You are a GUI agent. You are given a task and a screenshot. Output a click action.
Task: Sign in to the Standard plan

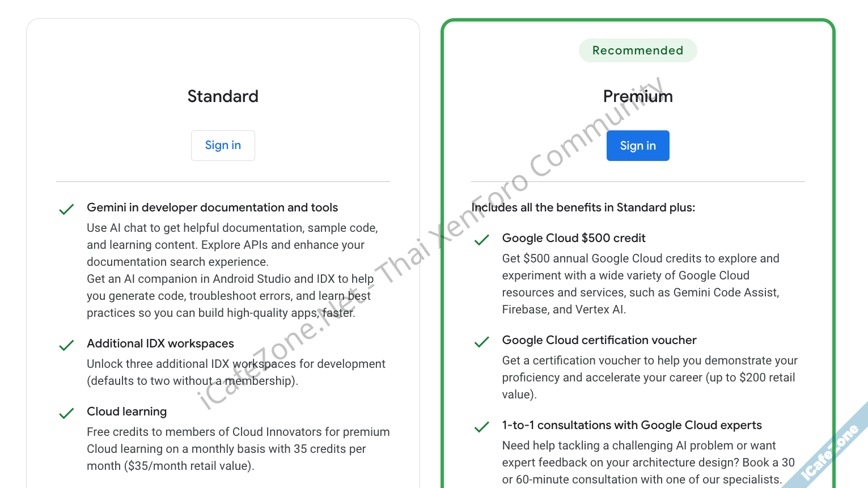pyautogui.click(x=223, y=146)
